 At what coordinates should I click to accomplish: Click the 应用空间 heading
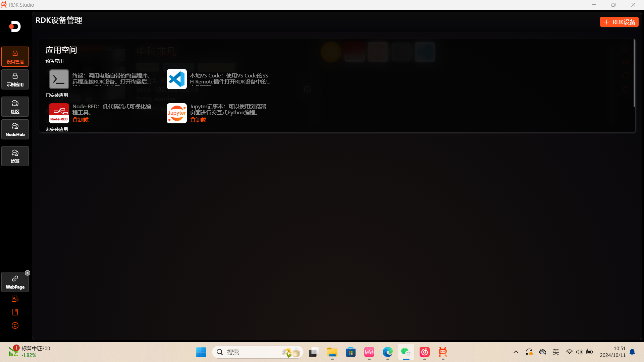pyautogui.click(x=61, y=50)
